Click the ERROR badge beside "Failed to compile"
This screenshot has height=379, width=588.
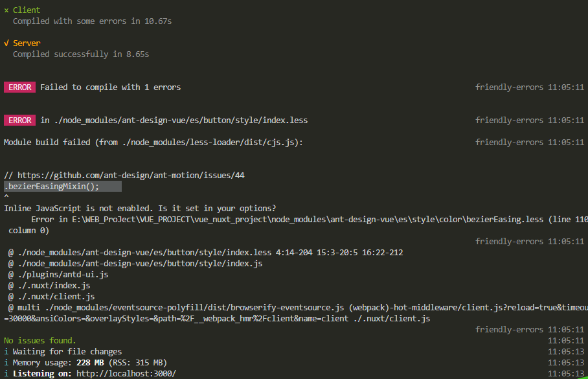[x=19, y=87]
